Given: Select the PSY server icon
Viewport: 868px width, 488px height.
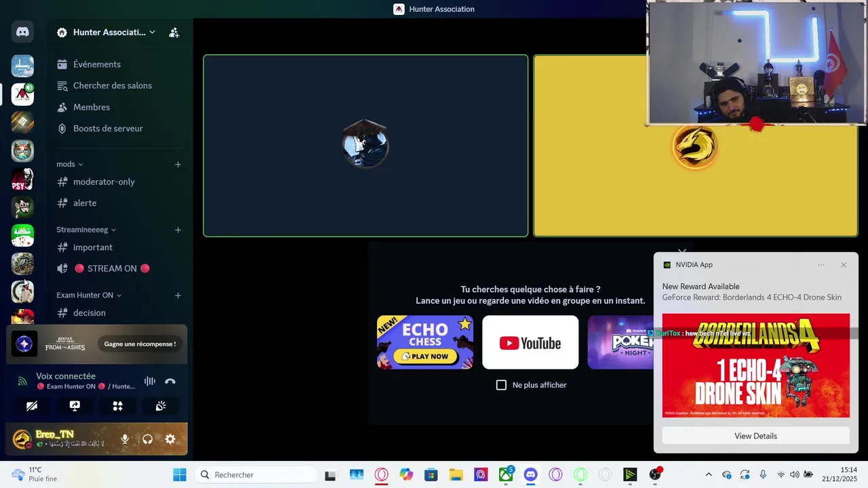Looking at the screenshot, I should click(x=22, y=179).
